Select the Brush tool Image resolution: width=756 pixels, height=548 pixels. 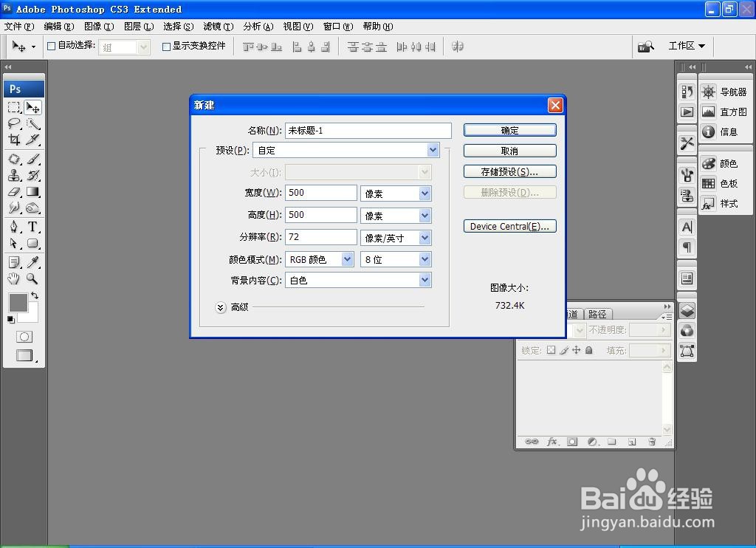click(32, 159)
